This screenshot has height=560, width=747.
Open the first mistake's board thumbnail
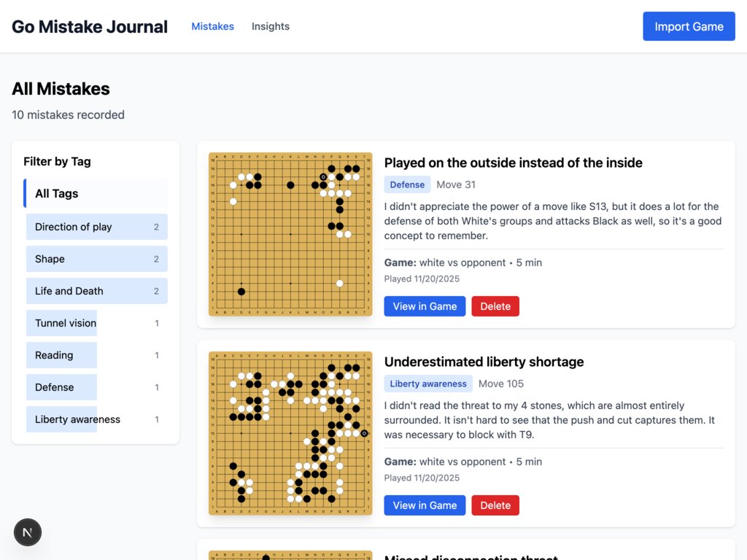click(x=290, y=235)
